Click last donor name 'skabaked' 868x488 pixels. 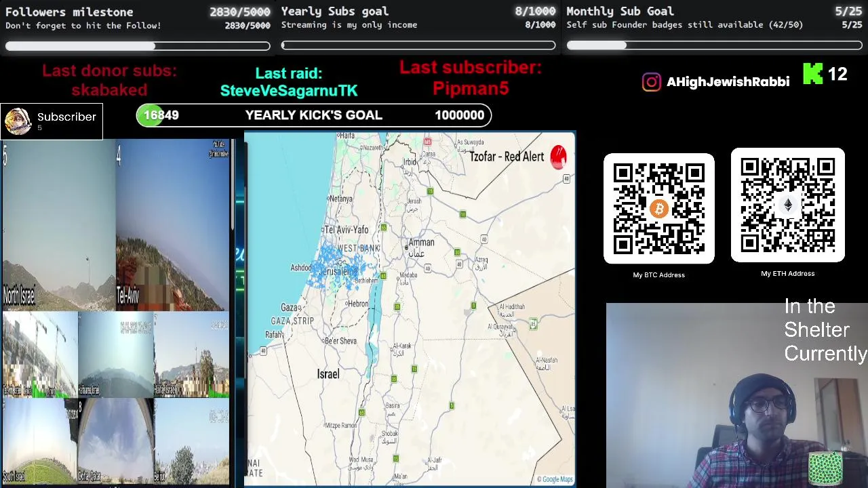pyautogui.click(x=109, y=90)
